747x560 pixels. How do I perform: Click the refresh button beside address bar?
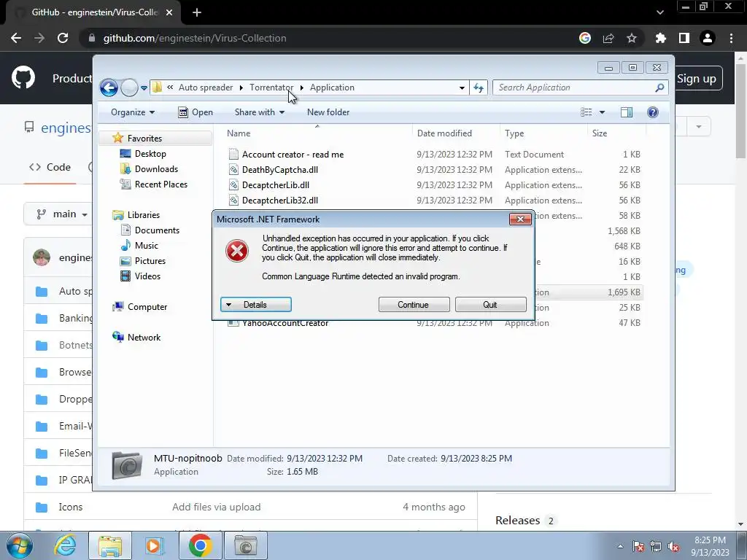point(479,87)
